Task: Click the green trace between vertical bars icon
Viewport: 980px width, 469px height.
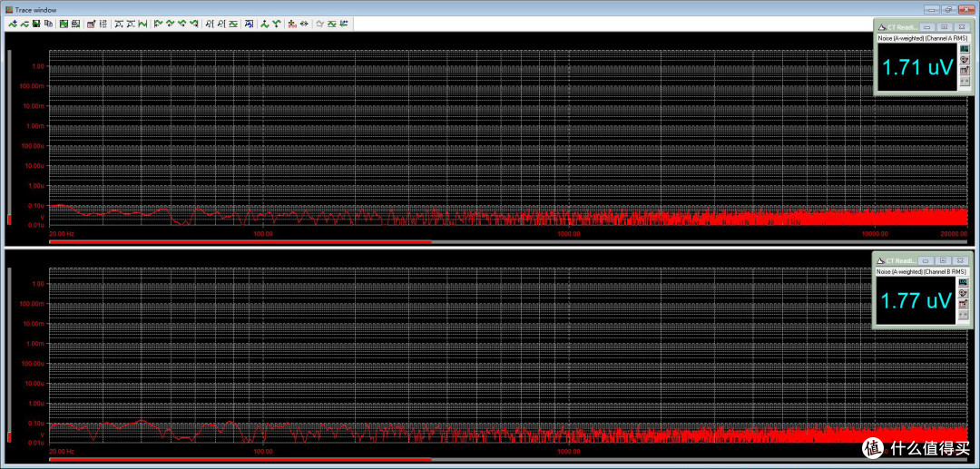Action: (x=142, y=24)
